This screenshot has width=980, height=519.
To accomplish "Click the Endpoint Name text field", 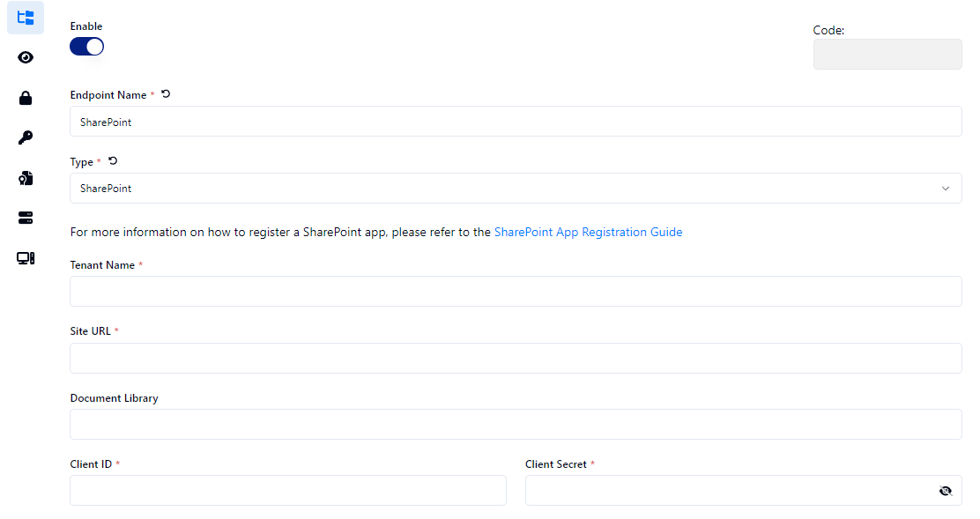I will pos(516,122).
